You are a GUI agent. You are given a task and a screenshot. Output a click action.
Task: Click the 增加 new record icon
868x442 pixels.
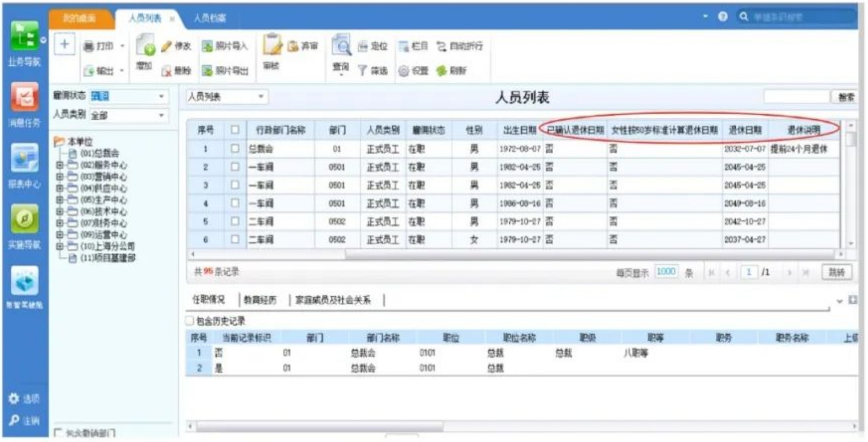[145, 45]
